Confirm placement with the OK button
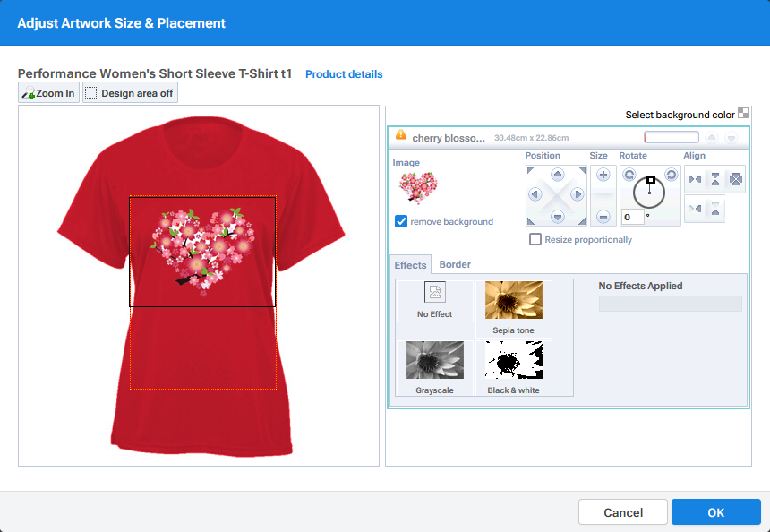 (715, 512)
